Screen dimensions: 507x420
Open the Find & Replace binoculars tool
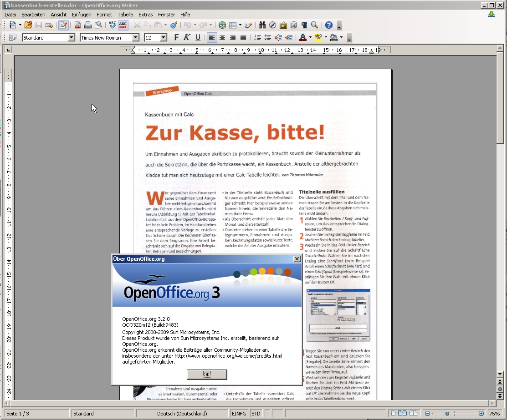click(x=262, y=25)
